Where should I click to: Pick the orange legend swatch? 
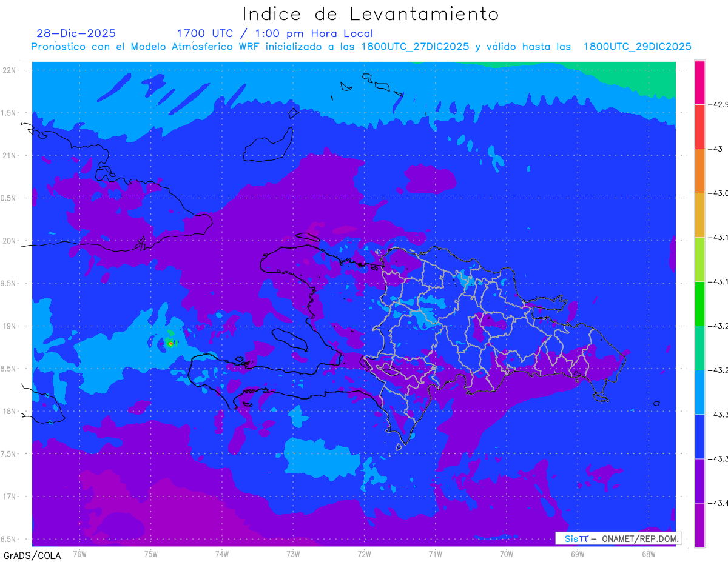[699, 171]
